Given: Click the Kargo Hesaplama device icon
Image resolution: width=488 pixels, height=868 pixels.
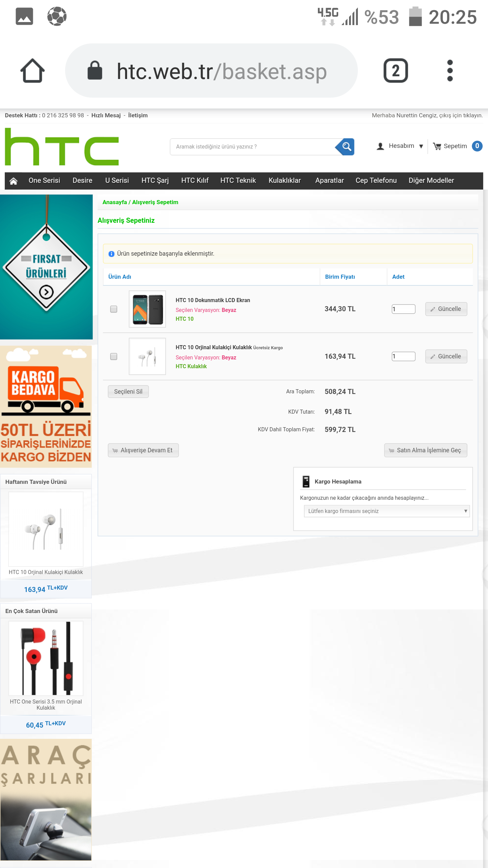Looking at the screenshot, I should (x=306, y=481).
